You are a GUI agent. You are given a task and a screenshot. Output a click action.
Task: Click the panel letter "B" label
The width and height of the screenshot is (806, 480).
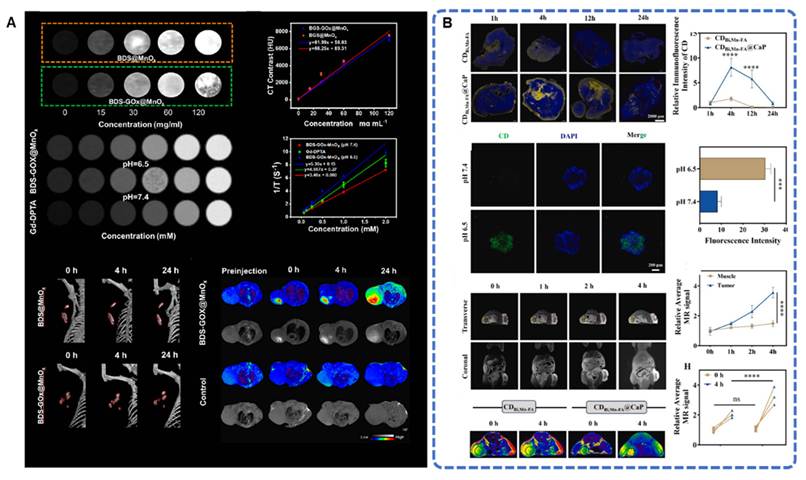(448, 23)
